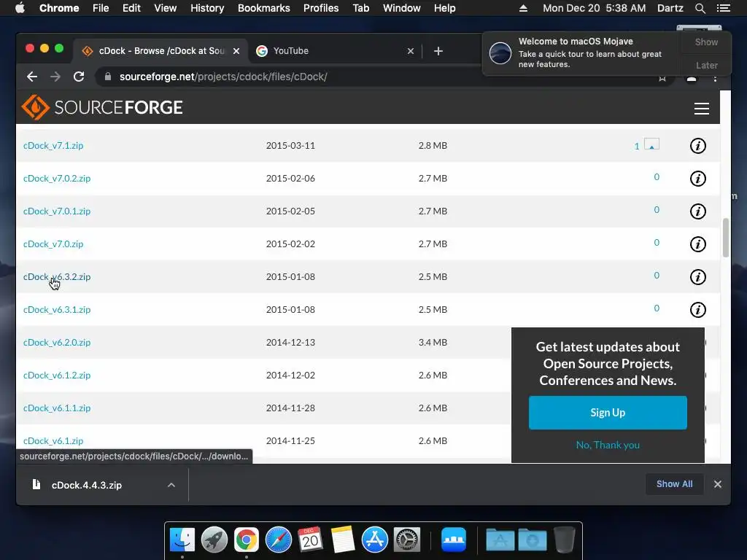Download cDock_v6.2.0.zip
747x560 pixels.
pos(57,343)
